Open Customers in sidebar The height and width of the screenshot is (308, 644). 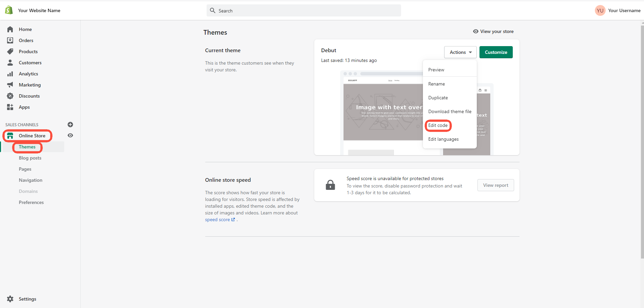30,63
